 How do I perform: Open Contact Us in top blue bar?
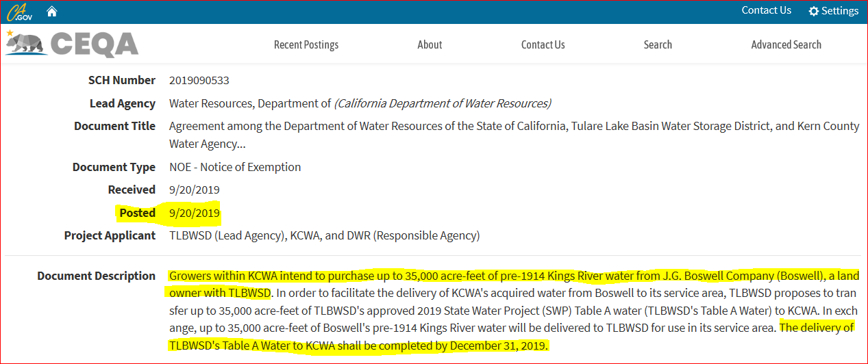pos(766,10)
